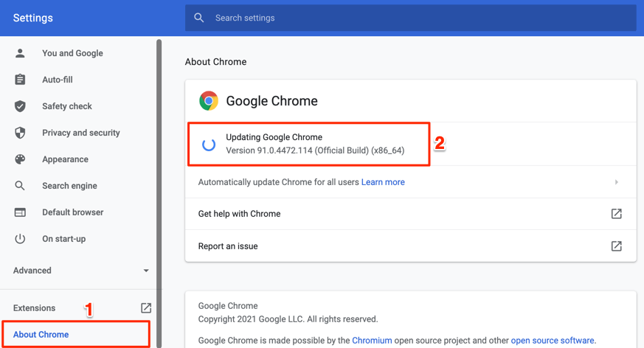Screen dimensions: 644x348
Task: Click Report an issue row
Action: click(409, 246)
